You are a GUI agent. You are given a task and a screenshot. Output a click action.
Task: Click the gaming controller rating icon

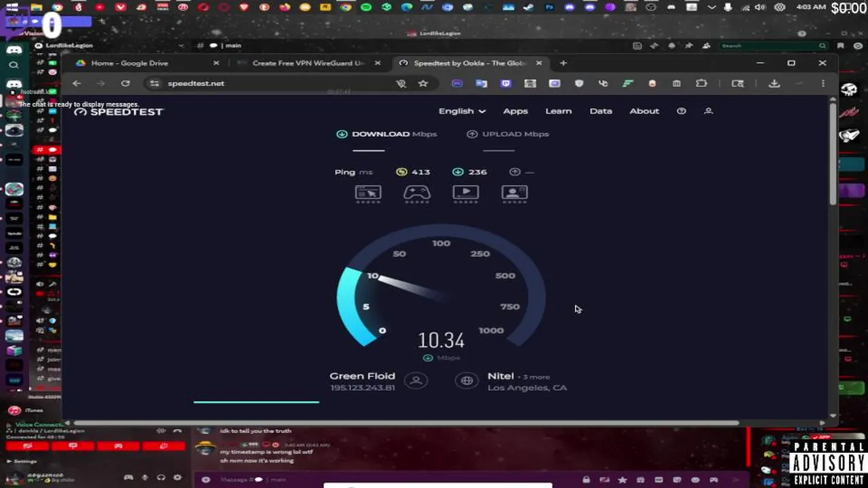(x=417, y=194)
